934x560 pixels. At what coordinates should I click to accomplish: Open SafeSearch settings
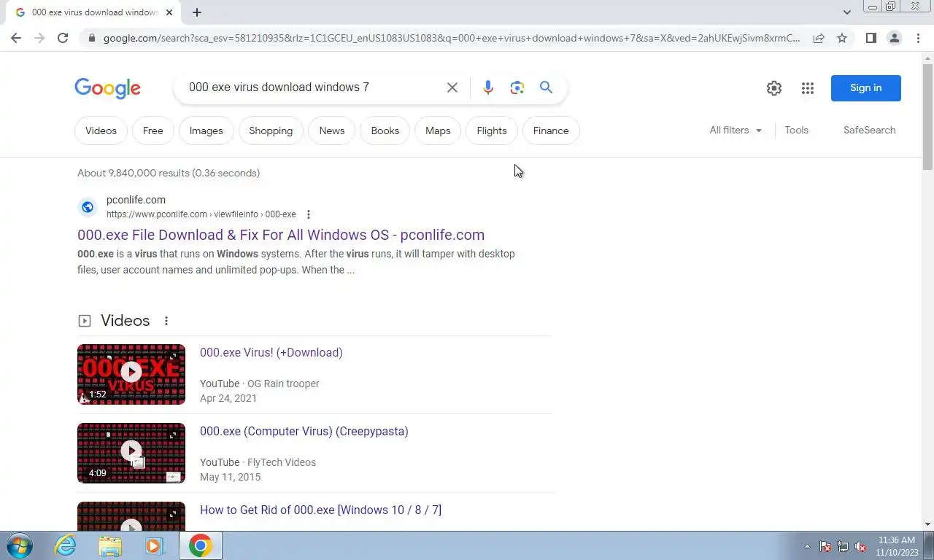[x=869, y=130]
